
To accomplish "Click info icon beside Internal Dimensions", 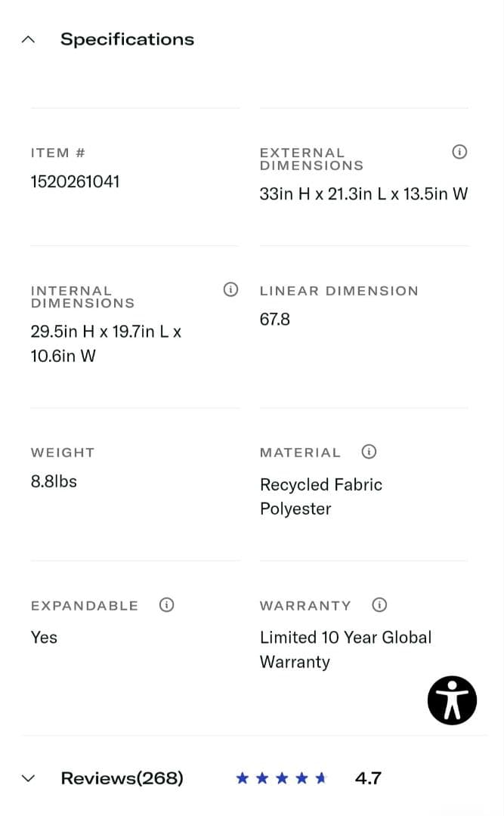I will [231, 289].
